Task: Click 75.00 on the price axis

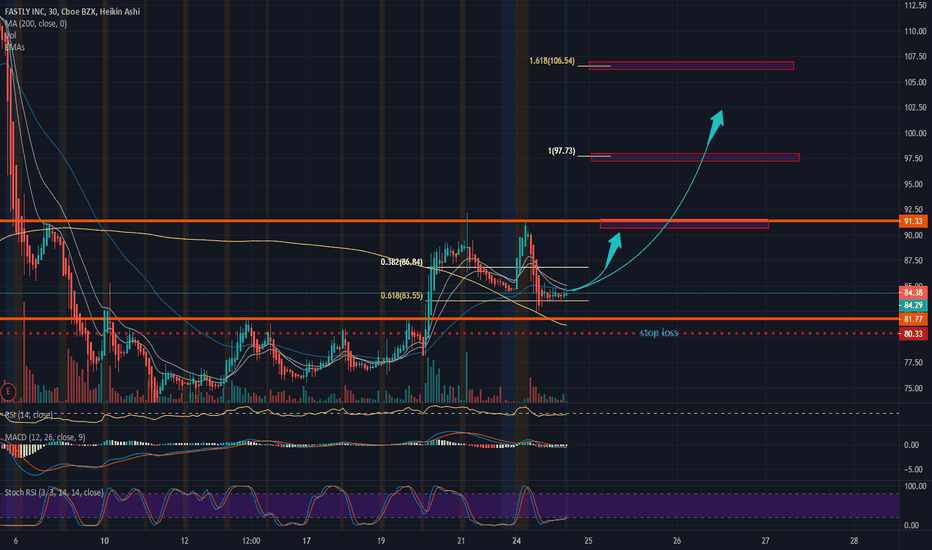Action: coord(915,388)
